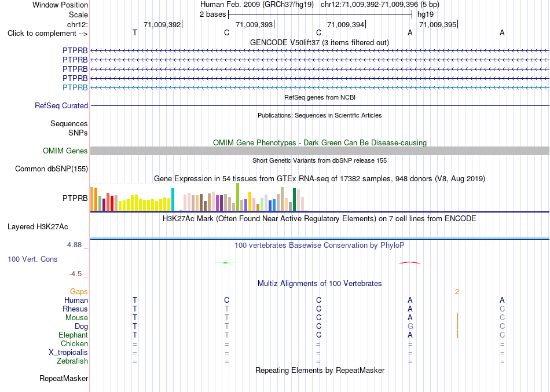
Task: Click the red conservation mark in the PhyloP track
Action: pyautogui.click(x=410, y=262)
